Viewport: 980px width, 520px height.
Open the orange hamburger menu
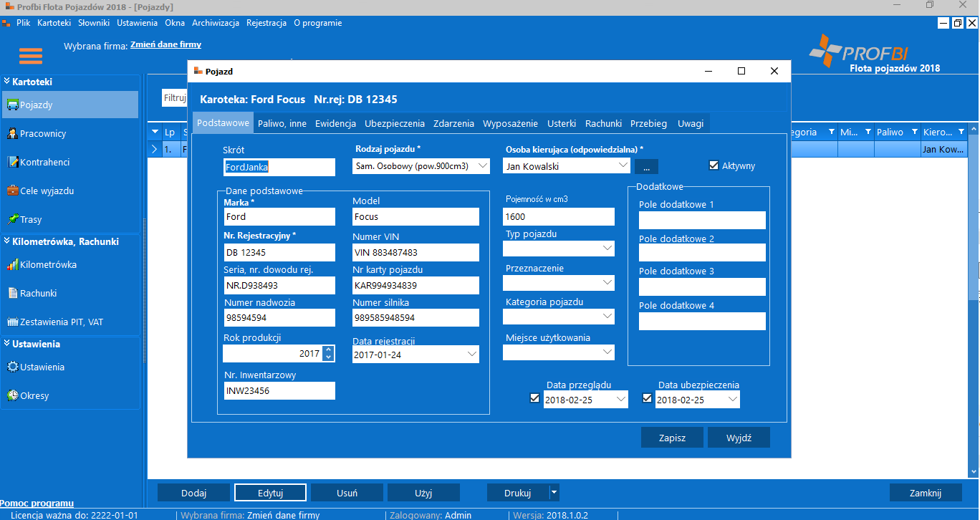(x=31, y=55)
